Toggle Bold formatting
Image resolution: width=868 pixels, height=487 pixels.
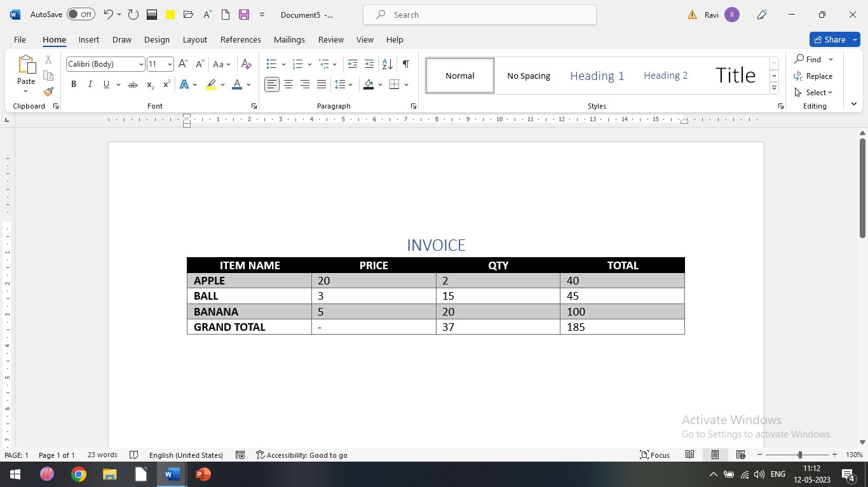coord(74,84)
